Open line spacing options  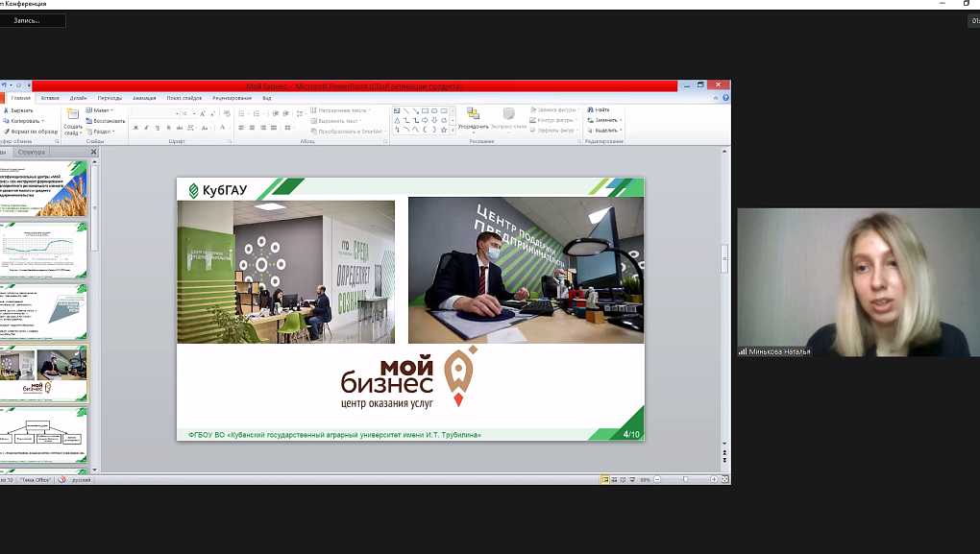(301, 113)
